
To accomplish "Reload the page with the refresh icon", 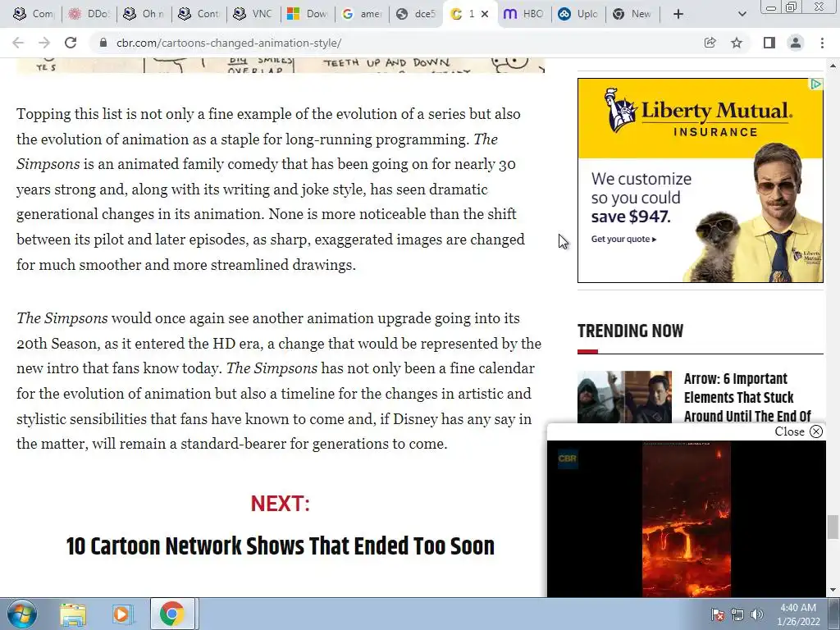I will [x=71, y=43].
